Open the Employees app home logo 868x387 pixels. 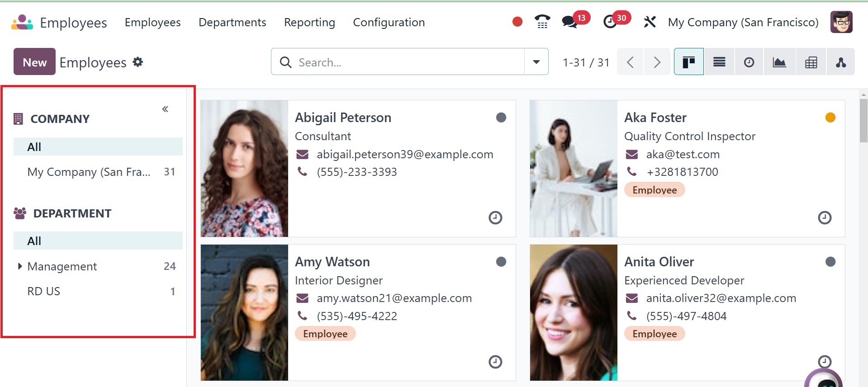[x=22, y=22]
